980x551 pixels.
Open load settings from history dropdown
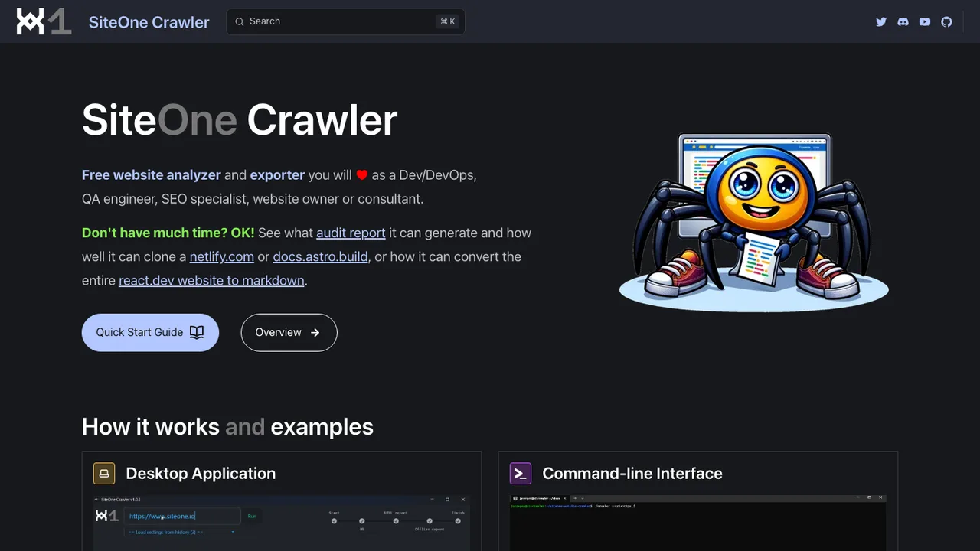pos(181,531)
